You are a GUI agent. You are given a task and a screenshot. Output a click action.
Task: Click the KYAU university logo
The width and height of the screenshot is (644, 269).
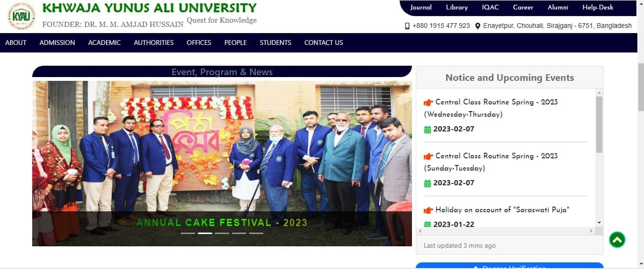pos(22,16)
